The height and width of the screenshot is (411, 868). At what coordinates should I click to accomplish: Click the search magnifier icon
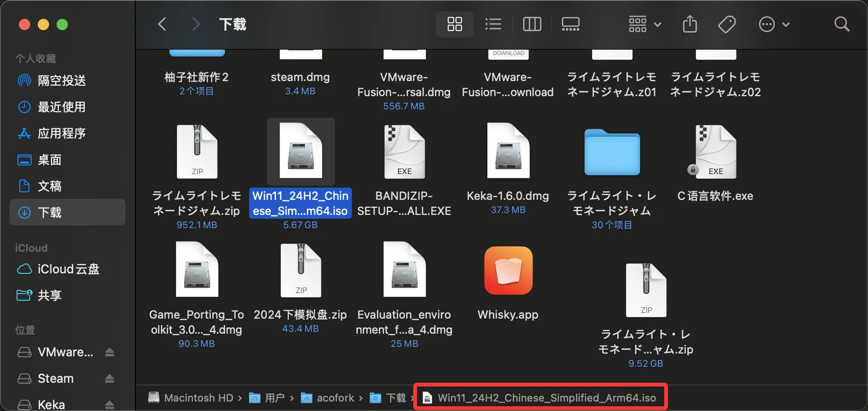pyautogui.click(x=842, y=24)
